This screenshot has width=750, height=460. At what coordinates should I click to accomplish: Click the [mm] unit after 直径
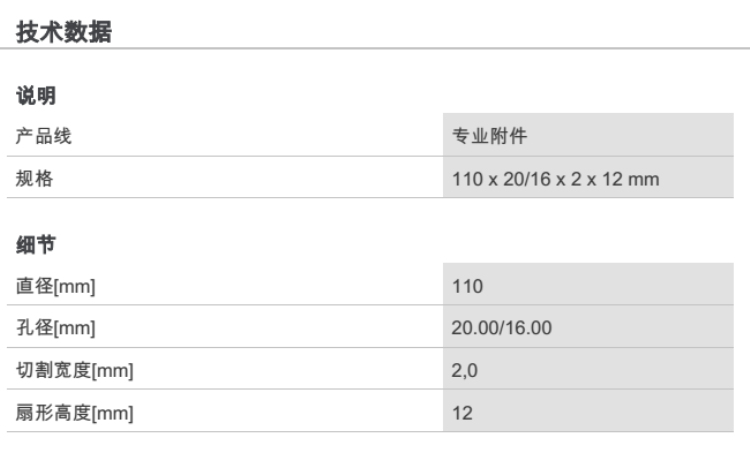[x=77, y=286]
